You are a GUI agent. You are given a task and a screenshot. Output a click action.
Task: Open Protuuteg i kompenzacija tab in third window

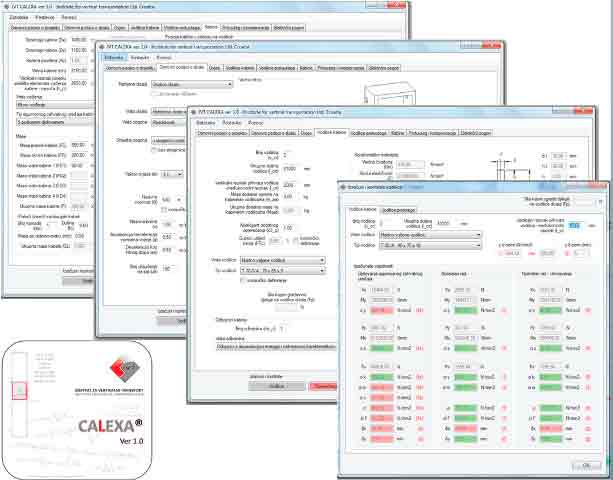coord(432,133)
